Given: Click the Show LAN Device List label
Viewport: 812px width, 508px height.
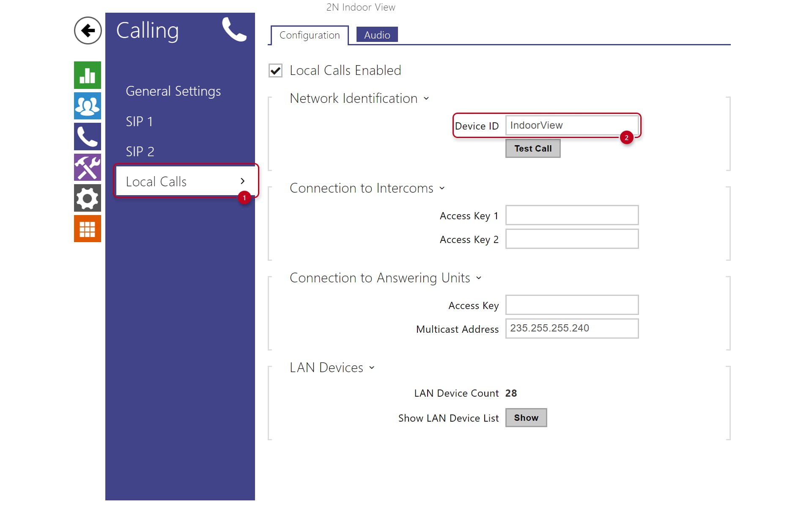Looking at the screenshot, I should (x=448, y=418).
